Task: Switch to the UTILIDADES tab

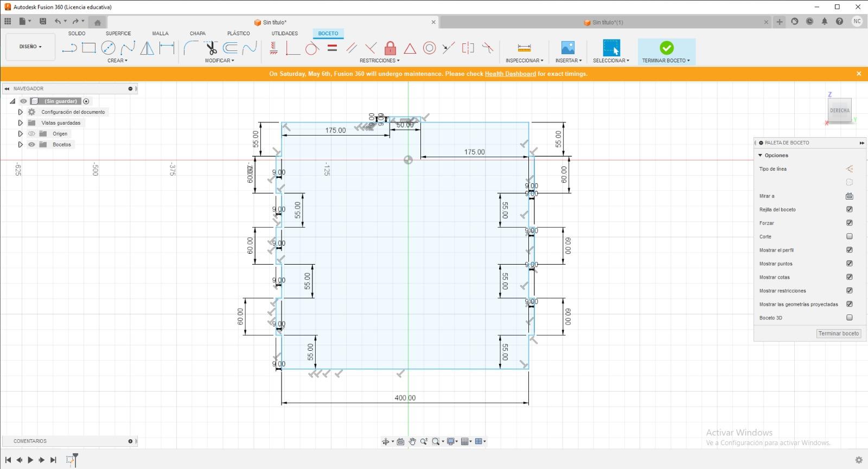Action: [x=285, y=34]
